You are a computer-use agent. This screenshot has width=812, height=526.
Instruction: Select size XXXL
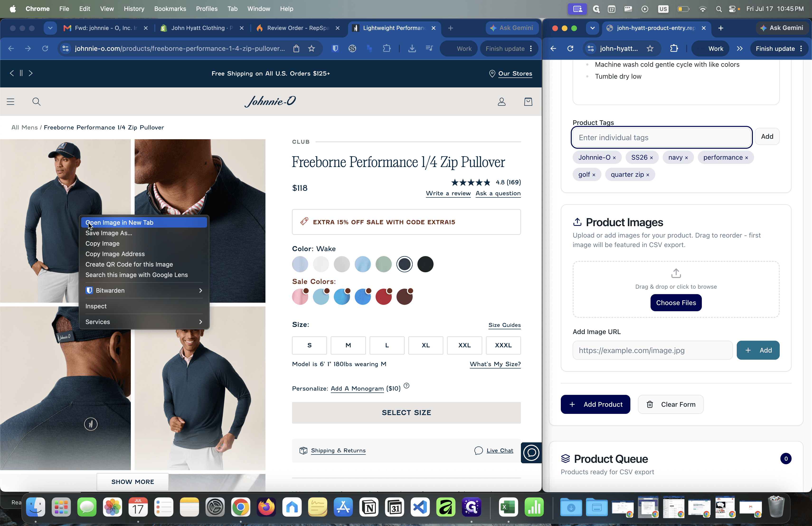click(x=503, y=345)
